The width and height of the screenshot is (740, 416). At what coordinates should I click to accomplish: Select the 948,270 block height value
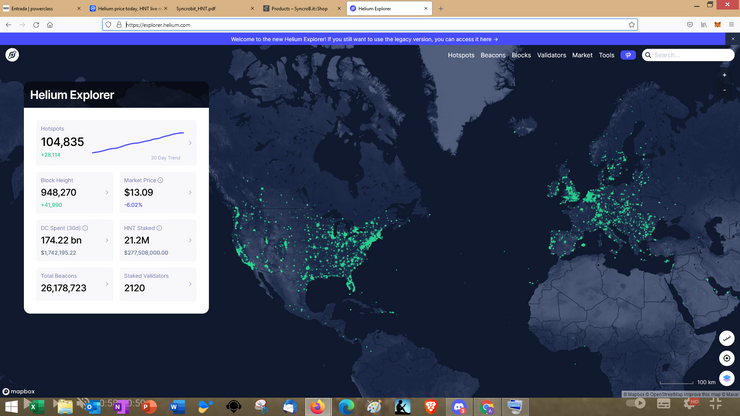point(59,192)
